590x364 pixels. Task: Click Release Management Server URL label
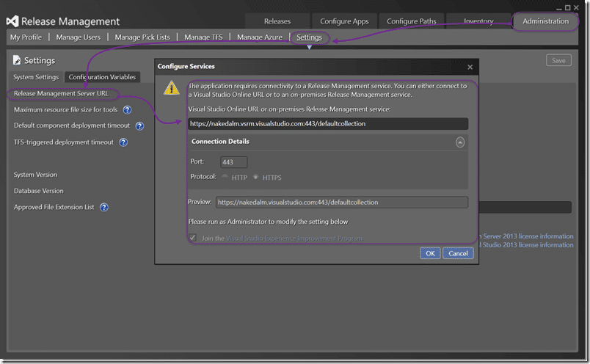pyautogui.click(x=61, y=93)
